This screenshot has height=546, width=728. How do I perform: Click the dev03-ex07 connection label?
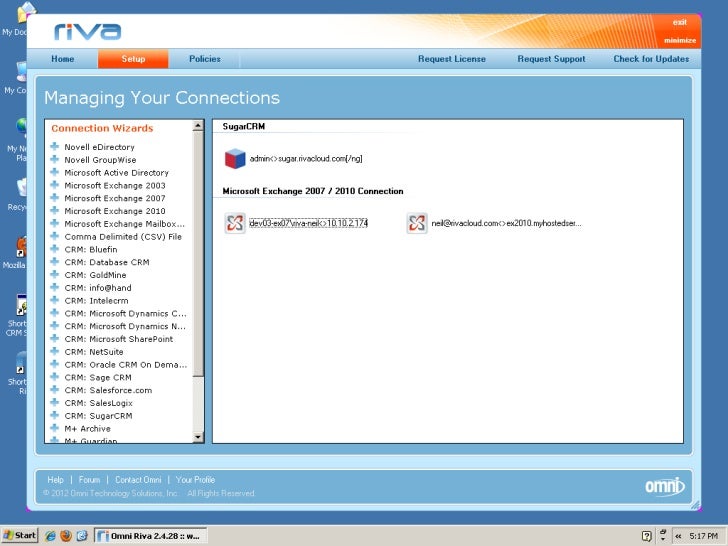click(309, 223)
